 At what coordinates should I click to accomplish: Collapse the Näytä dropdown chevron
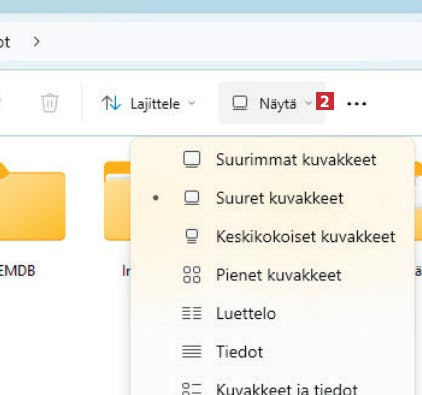(308, 103)
